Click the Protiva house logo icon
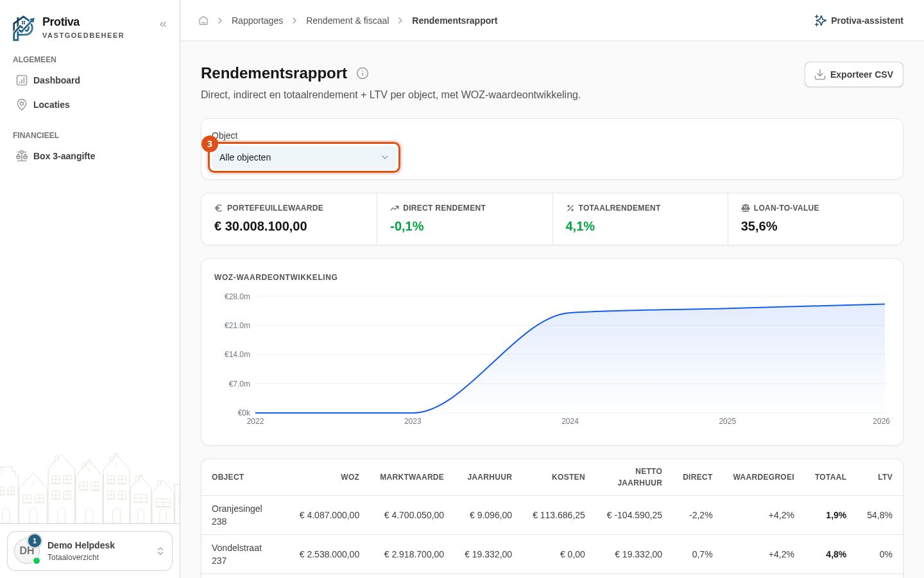 [x=24, y=28]
